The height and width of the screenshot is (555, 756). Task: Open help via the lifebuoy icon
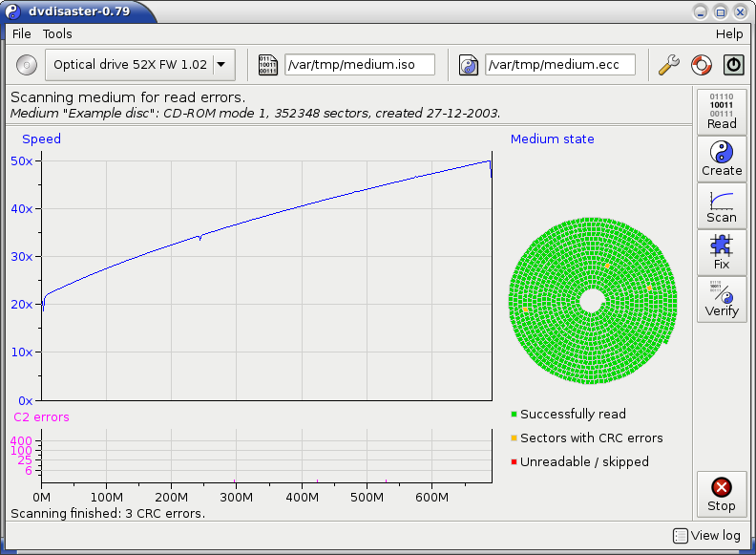click(x=701, y=65)
